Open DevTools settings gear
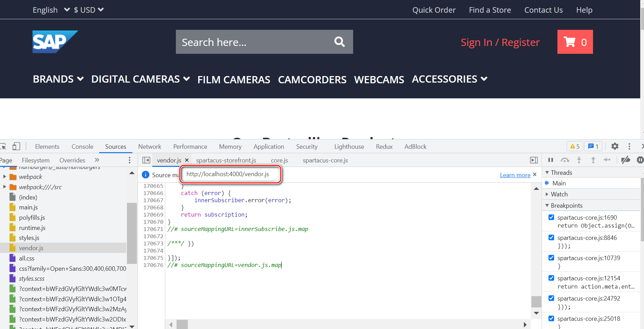This screenshot has height=329, width=644. click(615, 146)
